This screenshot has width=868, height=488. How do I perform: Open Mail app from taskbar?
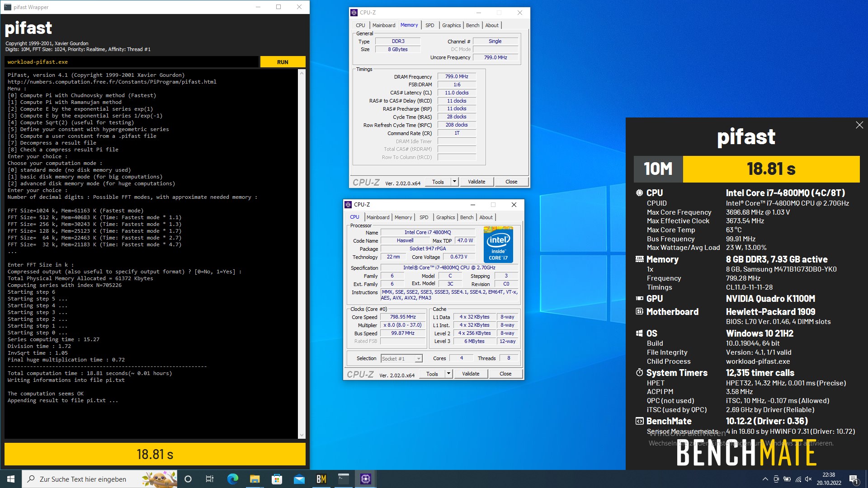[299, 479]
